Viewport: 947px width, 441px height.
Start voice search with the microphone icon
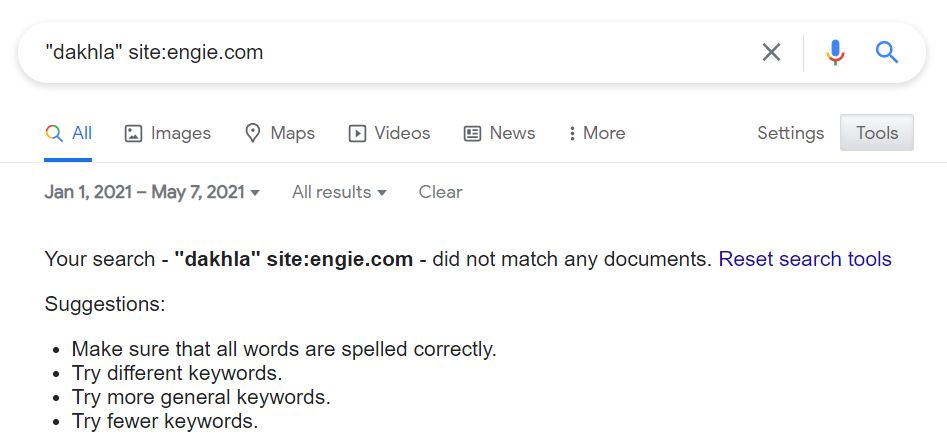click(x=835, y=53)
